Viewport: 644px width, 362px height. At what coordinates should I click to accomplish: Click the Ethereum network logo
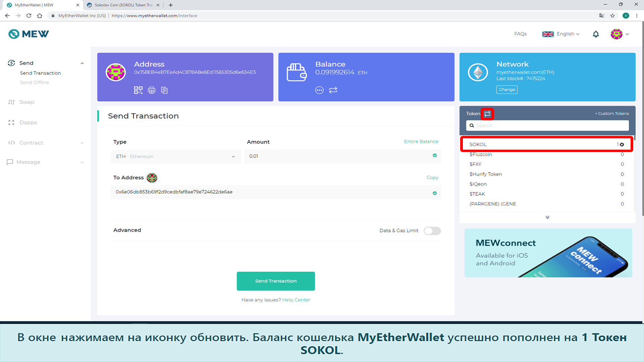pyautogui.click(x=478, y=72)
